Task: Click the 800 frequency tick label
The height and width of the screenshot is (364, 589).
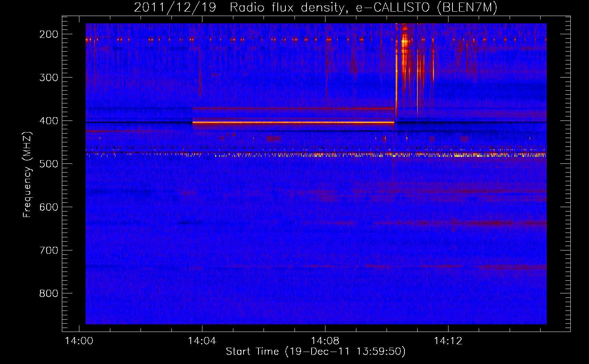Action: (48, 293)
